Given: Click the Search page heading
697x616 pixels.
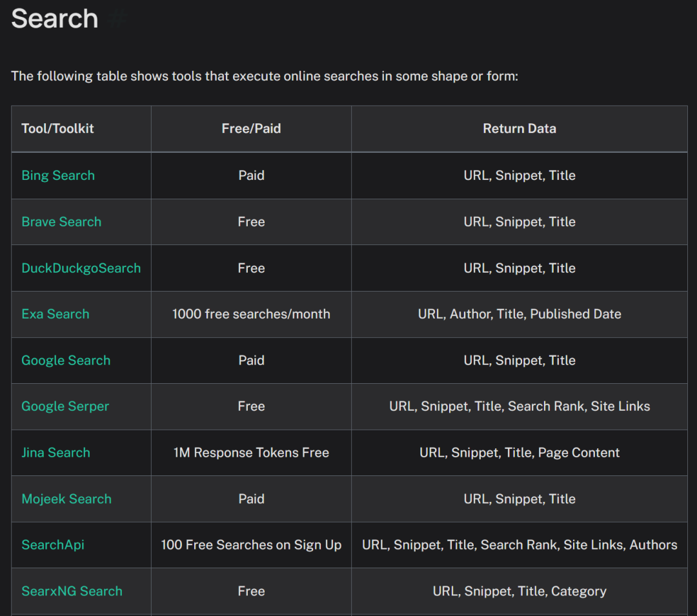Looking at the screenshot, I should (x=54, y=19).
